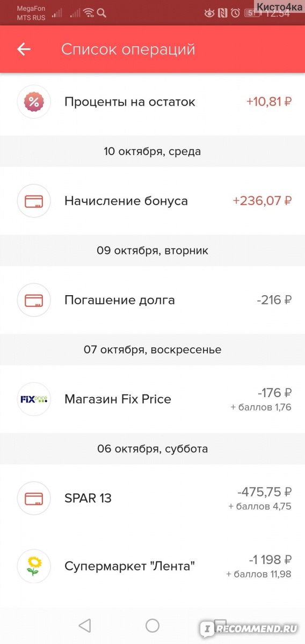Viewport: 305px width, 644px height.
Task: Open Проценты на остаток operation
Action: (x=152, y=101)
